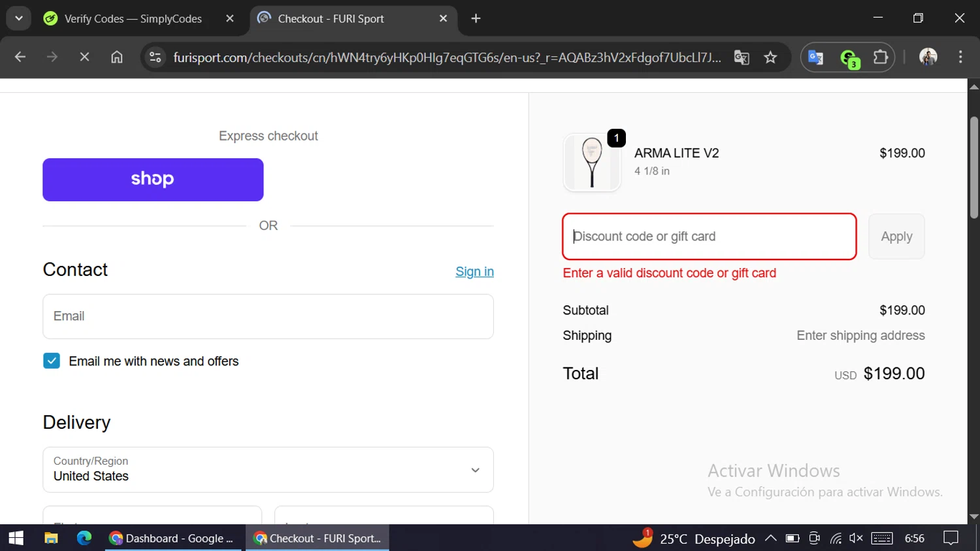Unmute via the volume tray icon
980x551 pixels.
point(856,538)
